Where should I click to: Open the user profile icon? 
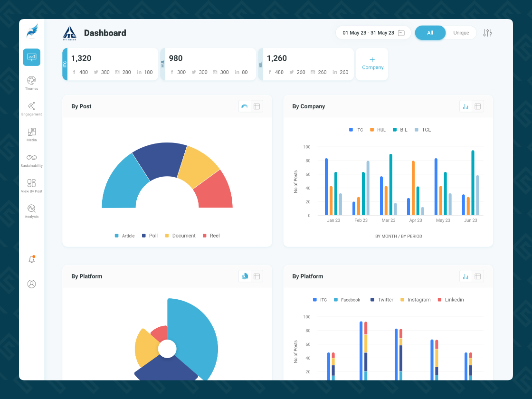pyautogui.click(x=31, y=284)
